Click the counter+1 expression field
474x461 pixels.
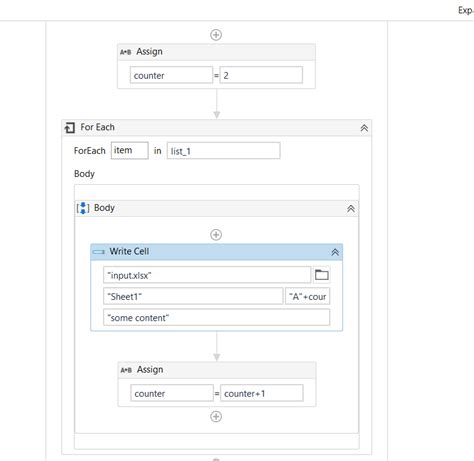point(262,393)
